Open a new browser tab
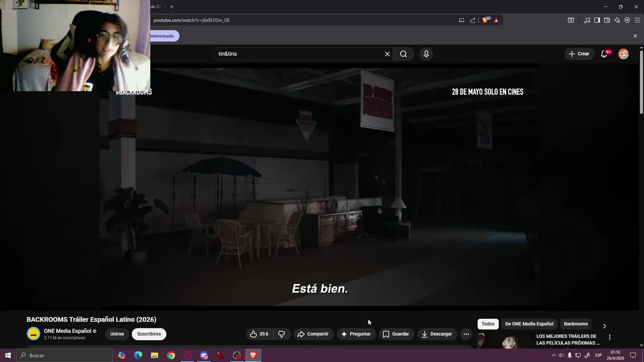 [172, 7]
